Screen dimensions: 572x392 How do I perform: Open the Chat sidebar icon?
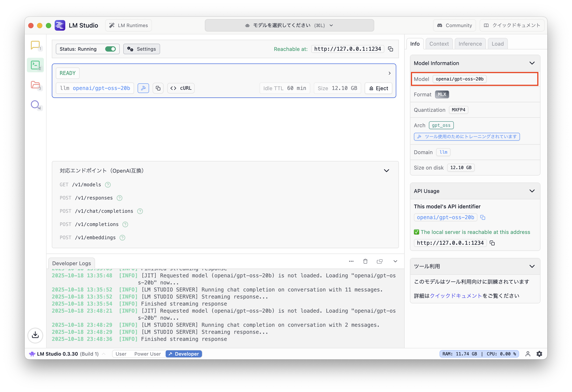pyautogui.click(x=35, y=45)
